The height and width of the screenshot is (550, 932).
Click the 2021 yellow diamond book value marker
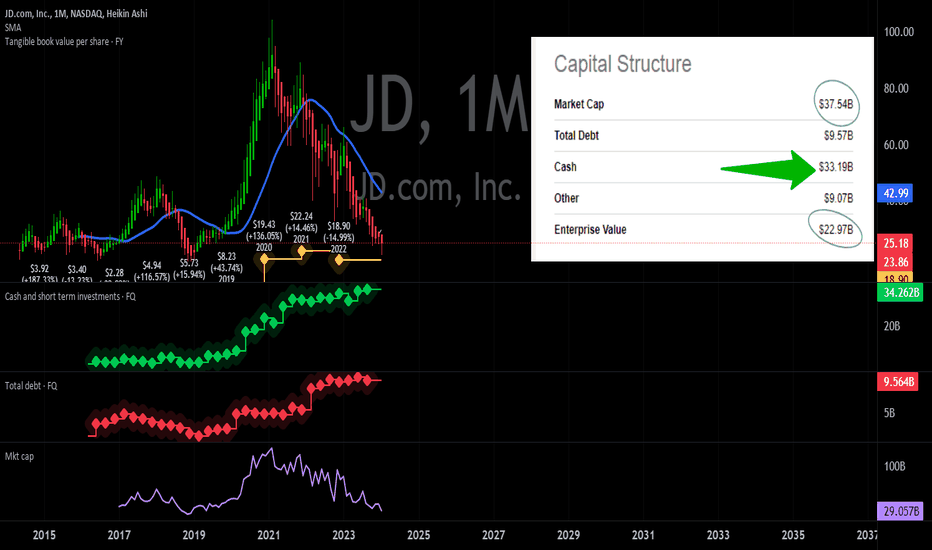tap(302, 252)
